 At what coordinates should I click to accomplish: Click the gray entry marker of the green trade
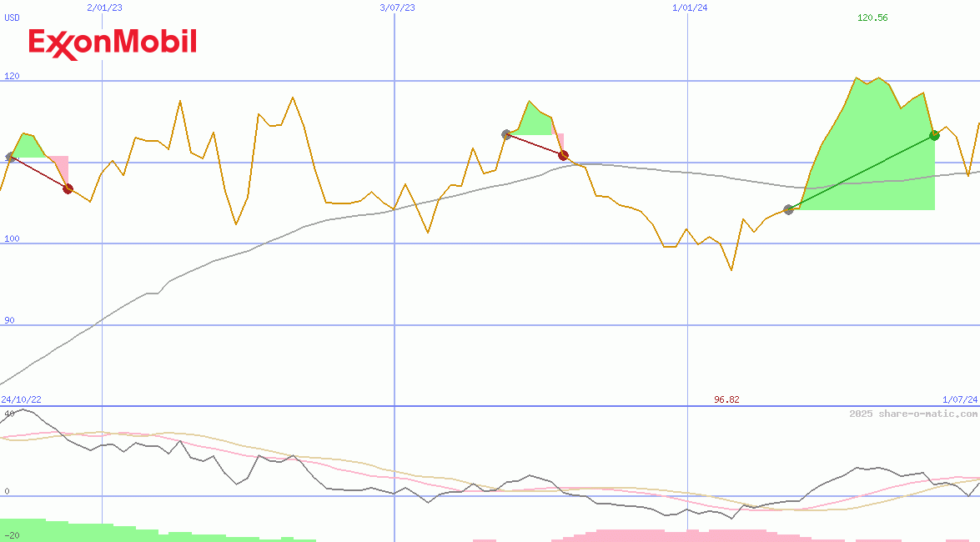point(788,209)
